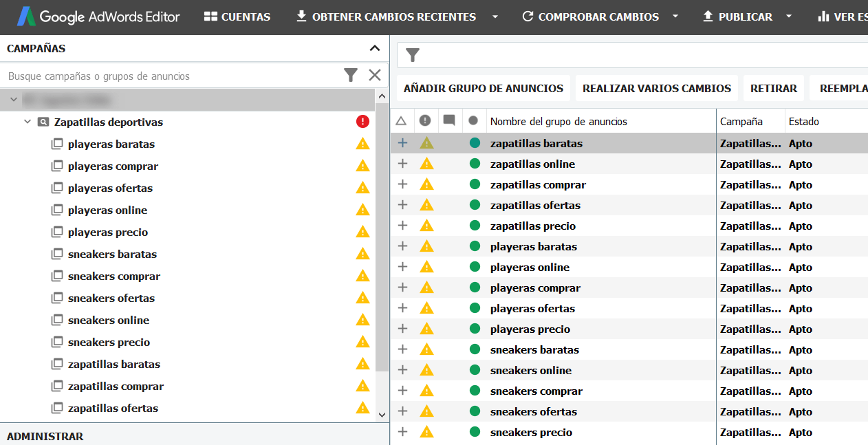
Task: Click campaign tree scrollbar up arrow
Action: (382, 96)
